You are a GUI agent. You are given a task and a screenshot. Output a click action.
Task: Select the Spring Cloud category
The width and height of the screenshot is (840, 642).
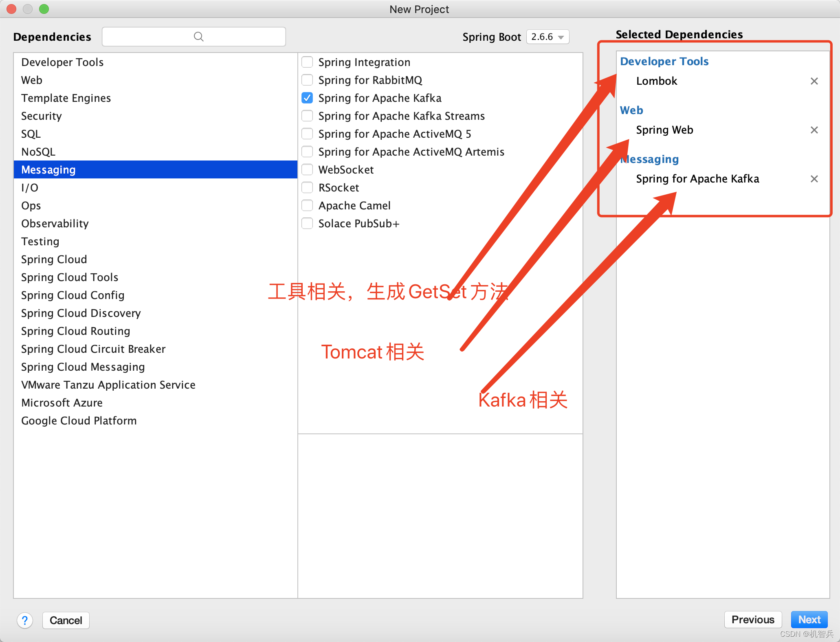coord(54,259)
